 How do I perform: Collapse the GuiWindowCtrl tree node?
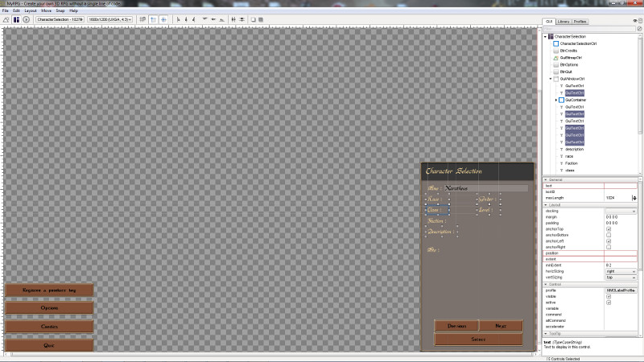pyautogui.click(x=551, y=79)
